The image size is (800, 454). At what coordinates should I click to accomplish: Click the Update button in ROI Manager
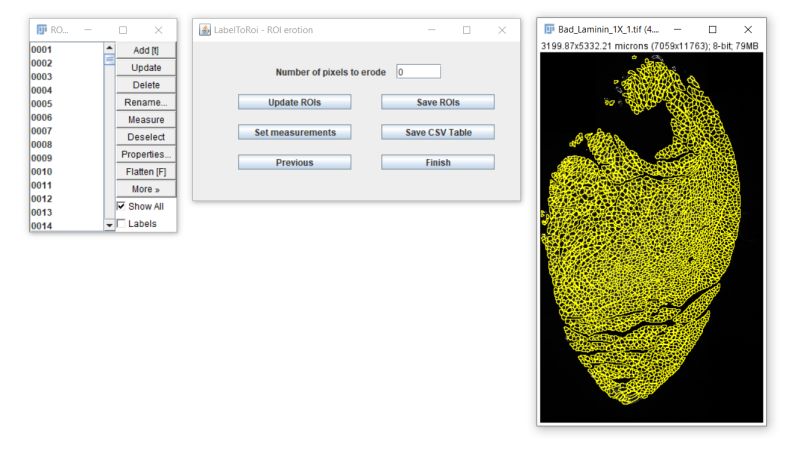click(146, 67)
